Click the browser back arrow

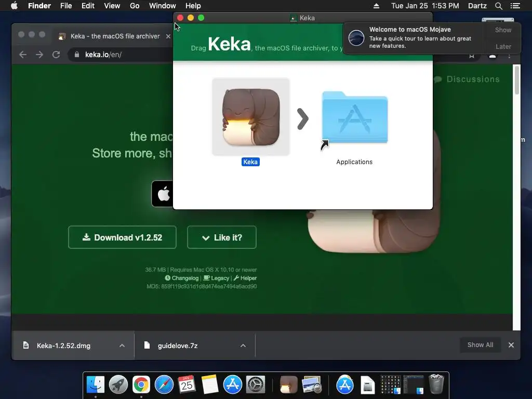(x=23, y=55)
